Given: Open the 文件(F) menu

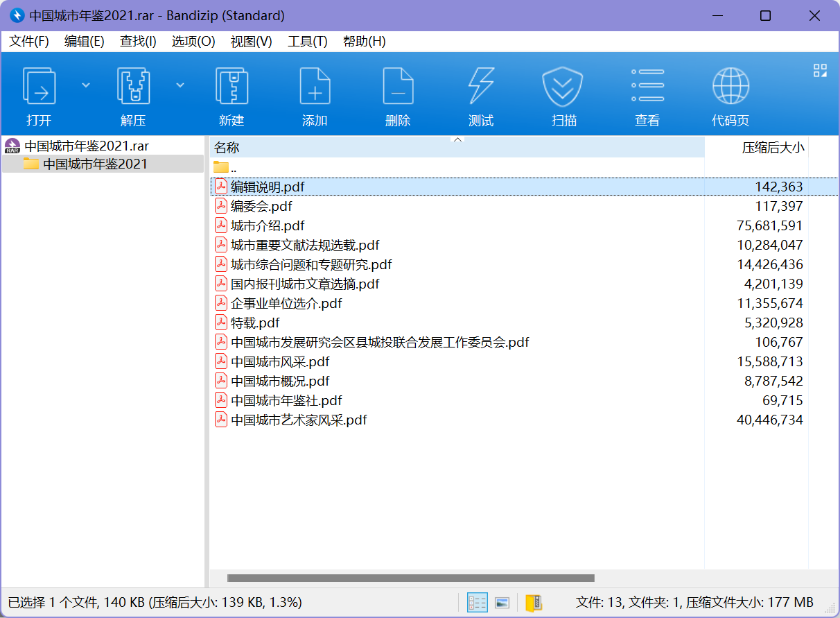Looking at the screenshot, I should click(x=29, y=42).
